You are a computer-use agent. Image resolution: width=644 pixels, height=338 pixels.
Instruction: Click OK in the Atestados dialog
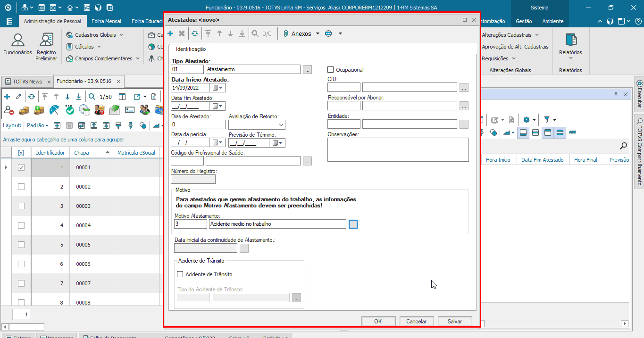pyautogui.click(x=378, y=321)
